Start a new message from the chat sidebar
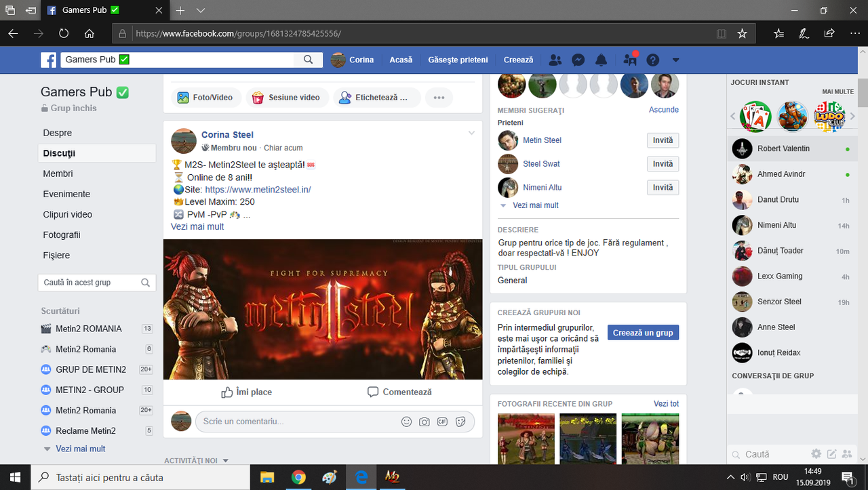The image size is (868, 490). (x=831, y=453)
